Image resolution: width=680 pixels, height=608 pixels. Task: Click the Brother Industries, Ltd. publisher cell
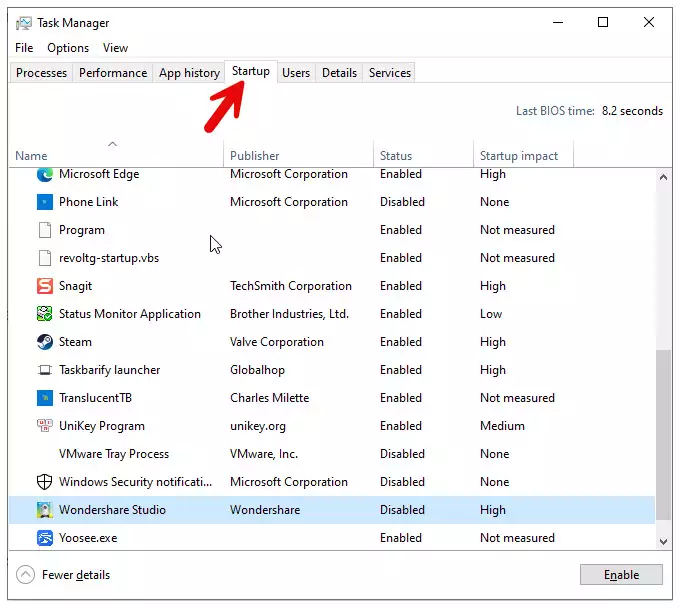point(289,314)
